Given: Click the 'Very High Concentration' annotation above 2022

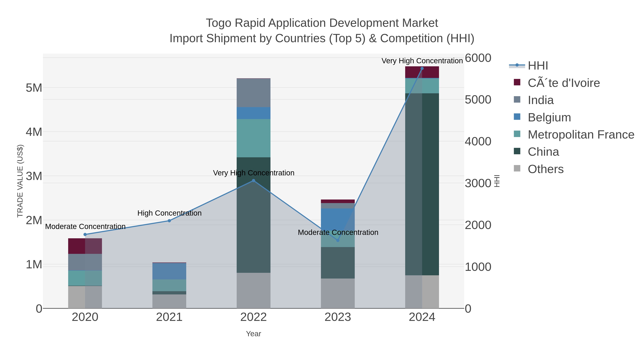Looking at the screenshot, I should coord(254,173).
